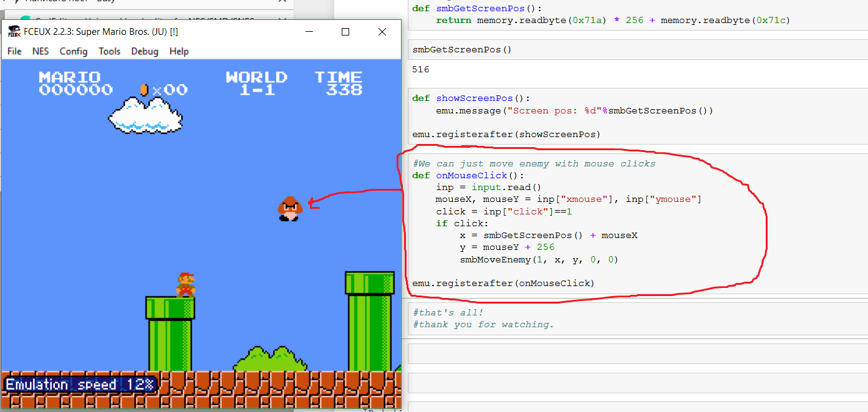Click the output value 516

pos(421,69)
